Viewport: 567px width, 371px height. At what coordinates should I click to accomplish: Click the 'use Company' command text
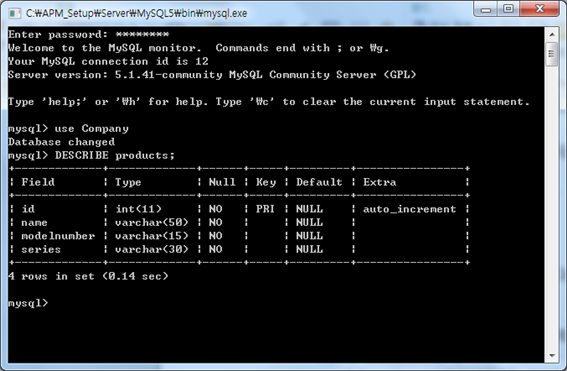pyautogui.click(x=91, y=129)
